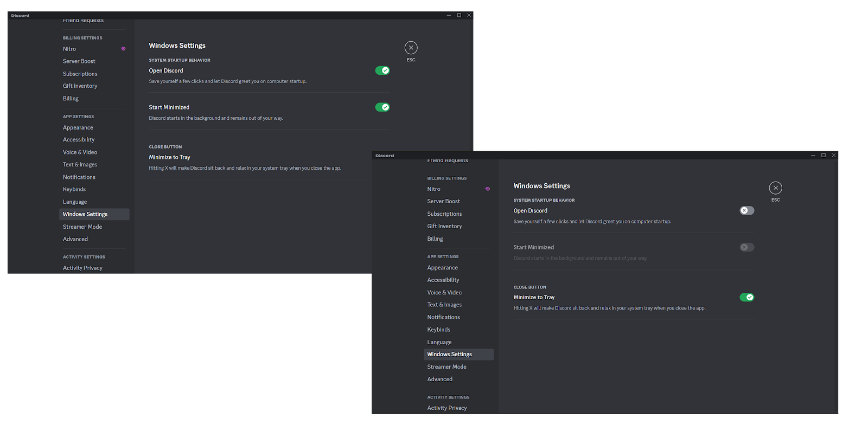Minimize the back Discord window
Screen dimensions: 868x431
[449, 15]
